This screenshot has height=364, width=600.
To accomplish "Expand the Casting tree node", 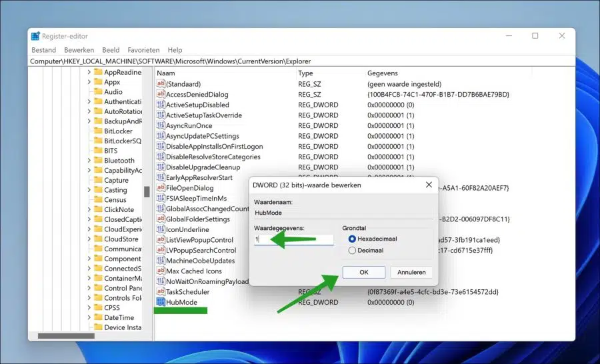I will 89,190.
